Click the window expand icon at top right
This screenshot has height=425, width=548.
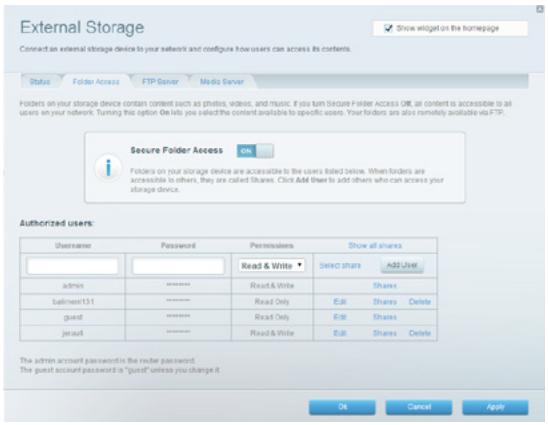pyautogui.click(x=540, y=9)
